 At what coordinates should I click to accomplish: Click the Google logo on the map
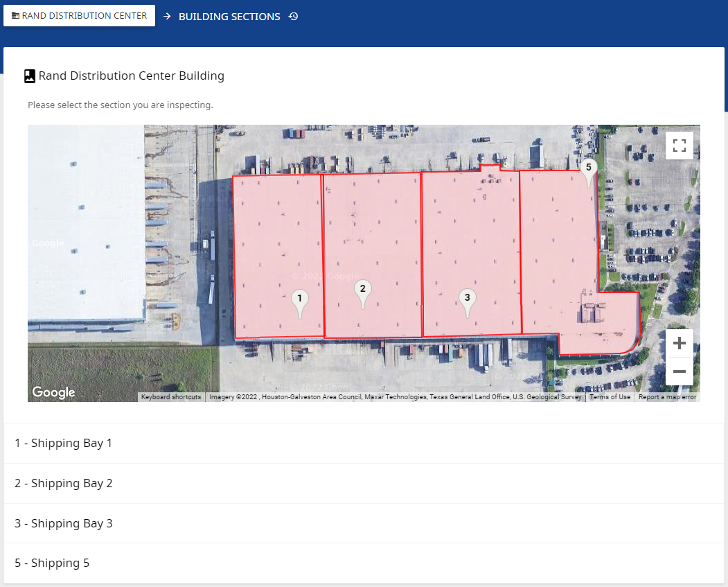pos(53,392)
